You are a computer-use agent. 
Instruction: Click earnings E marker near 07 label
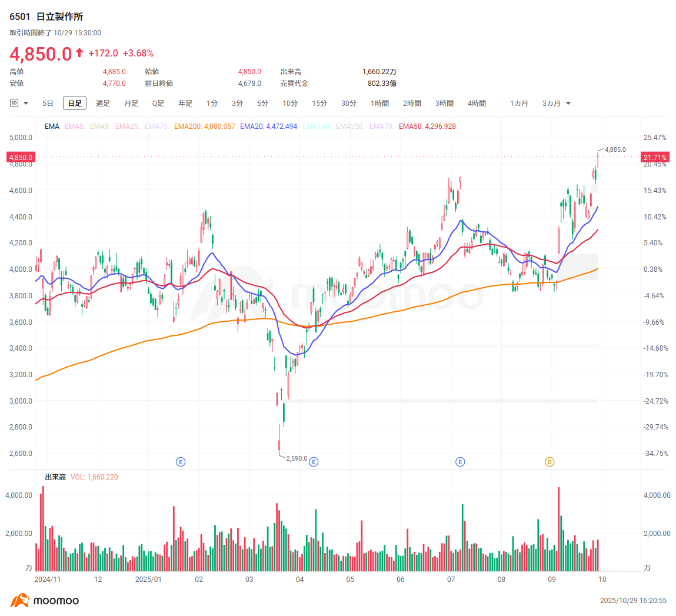pos(460,462)
